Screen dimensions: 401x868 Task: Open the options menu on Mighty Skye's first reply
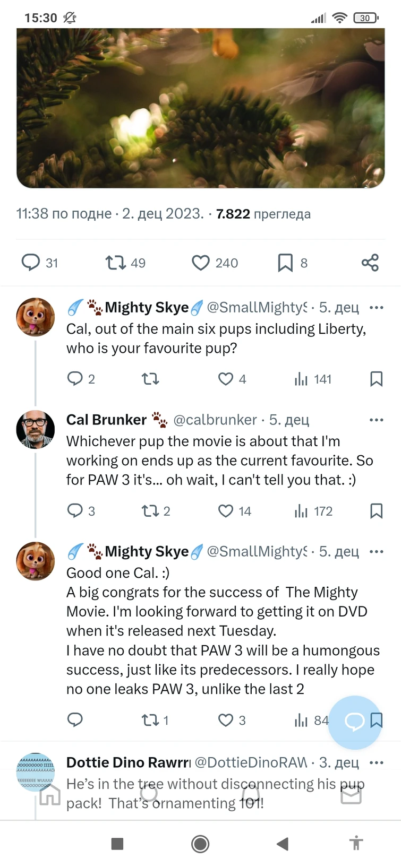click(377, 307)
